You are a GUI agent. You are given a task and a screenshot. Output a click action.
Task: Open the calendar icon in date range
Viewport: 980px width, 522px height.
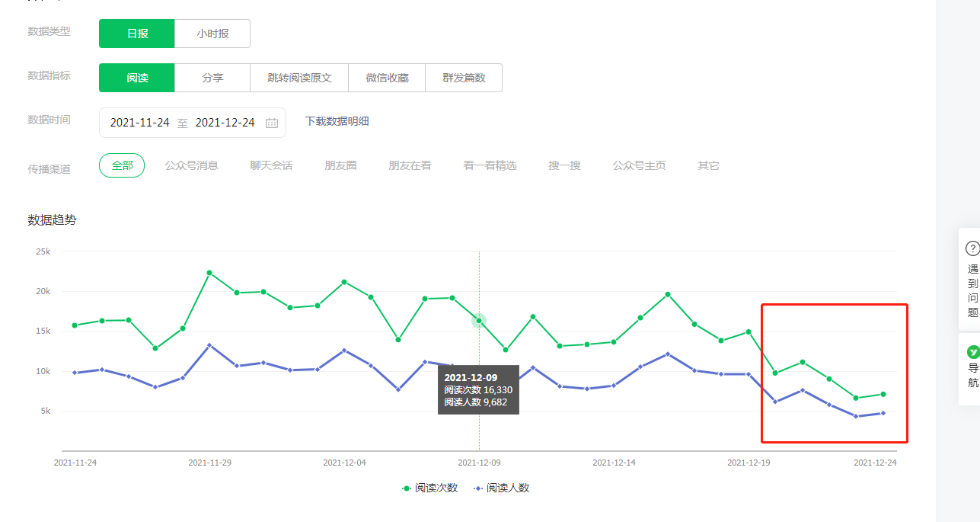(x=272, y=123)
